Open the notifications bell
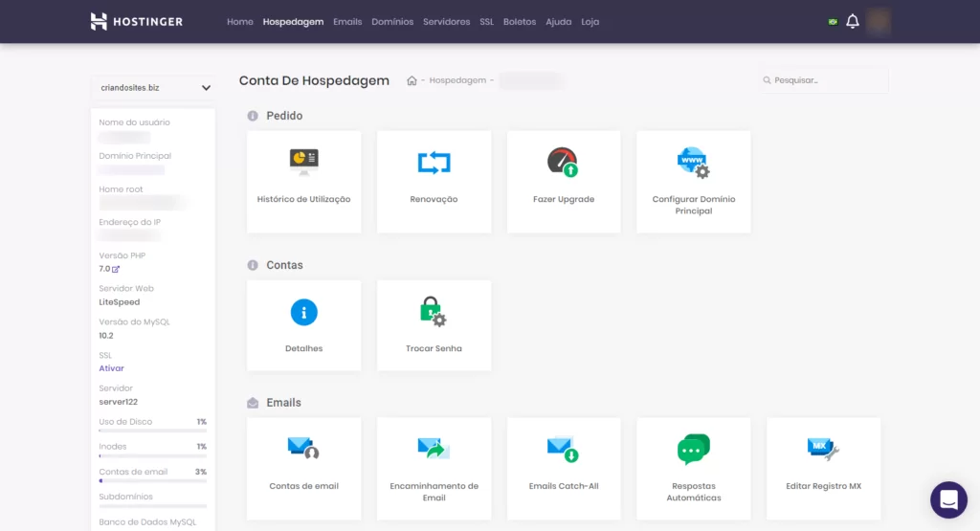 point(853,22)
